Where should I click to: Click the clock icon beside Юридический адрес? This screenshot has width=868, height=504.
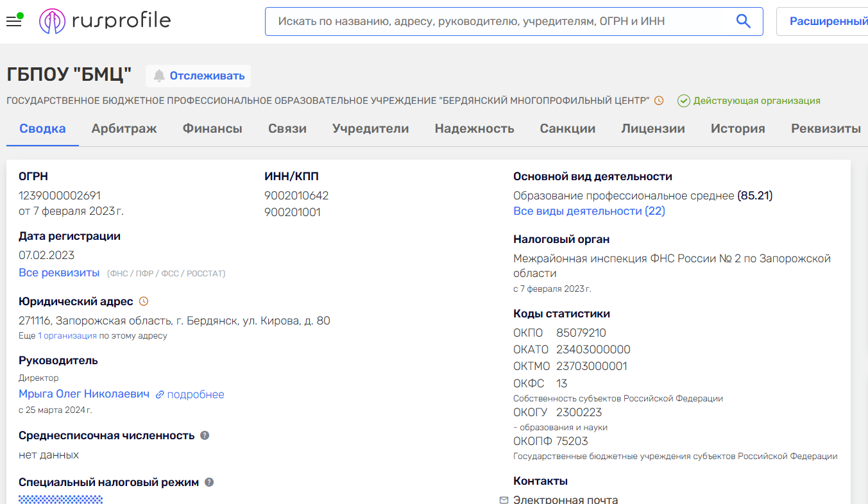(x=144, y=301)
